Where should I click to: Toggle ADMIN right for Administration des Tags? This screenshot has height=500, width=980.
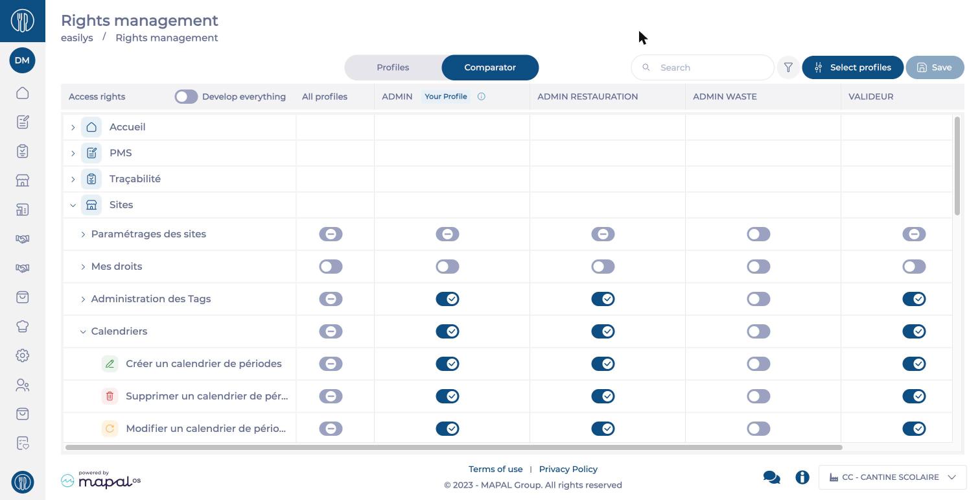(447, 299)
